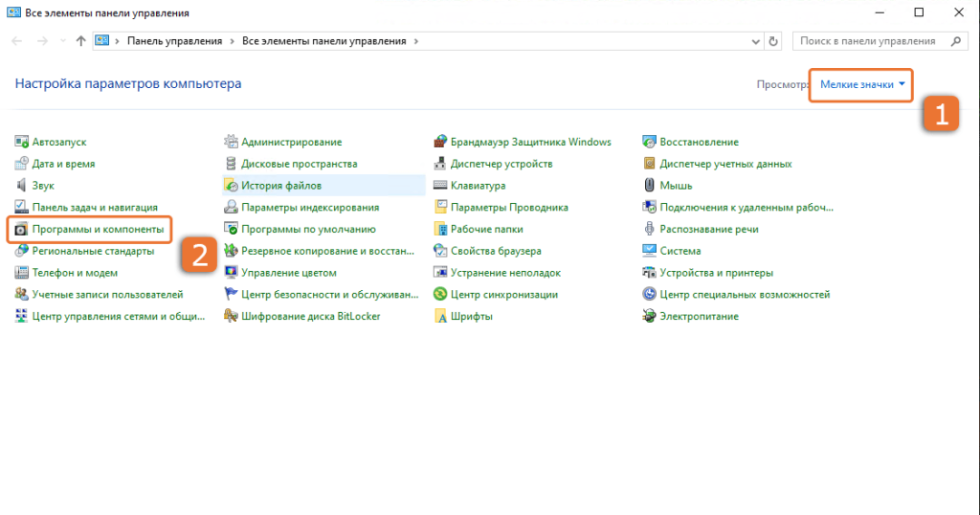Viewport: 980px width, 515px height.
Task: Open Центр управления сетями link
Action: (x=118, y=316)
